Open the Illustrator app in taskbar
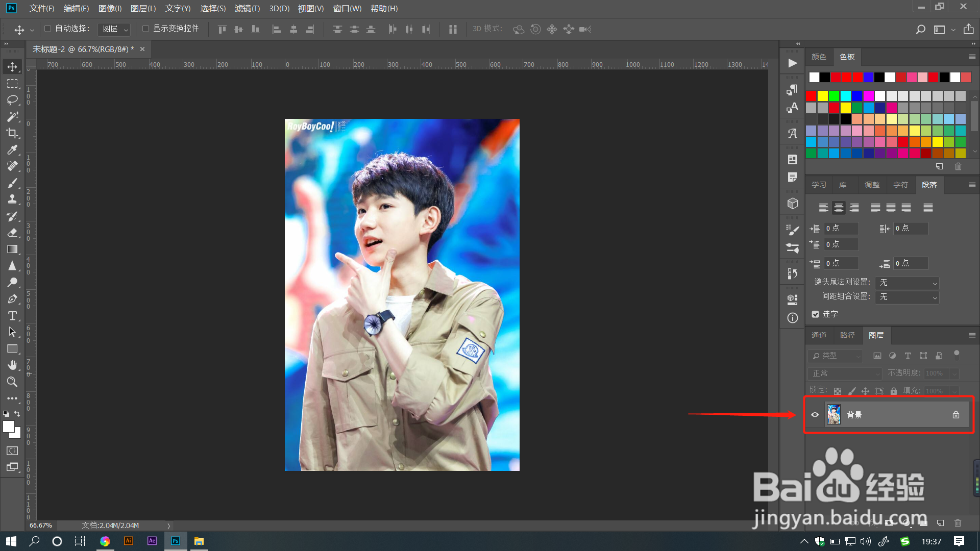This screenshot has width=980, height=551. pos(128,541)
